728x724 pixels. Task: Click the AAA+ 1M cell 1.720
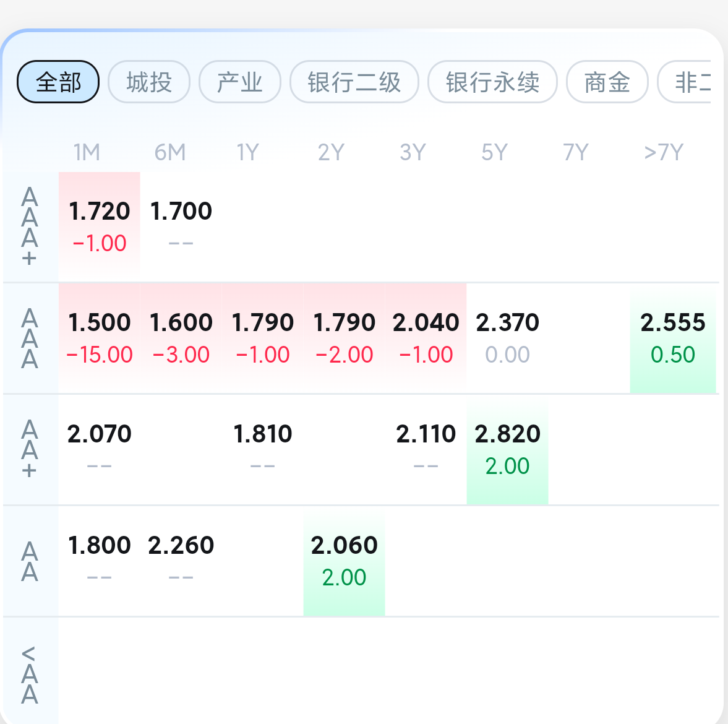coord(100,226)
